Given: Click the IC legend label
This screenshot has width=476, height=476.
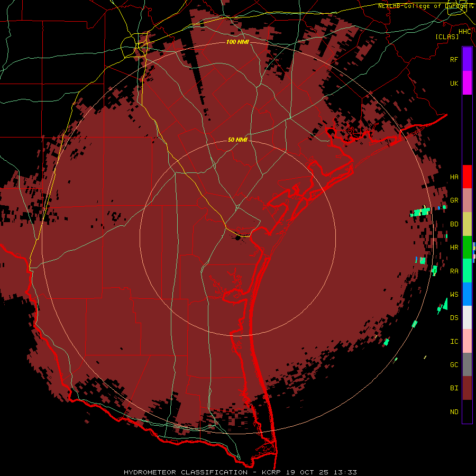Looking at the screenshot, I should 454,342.
